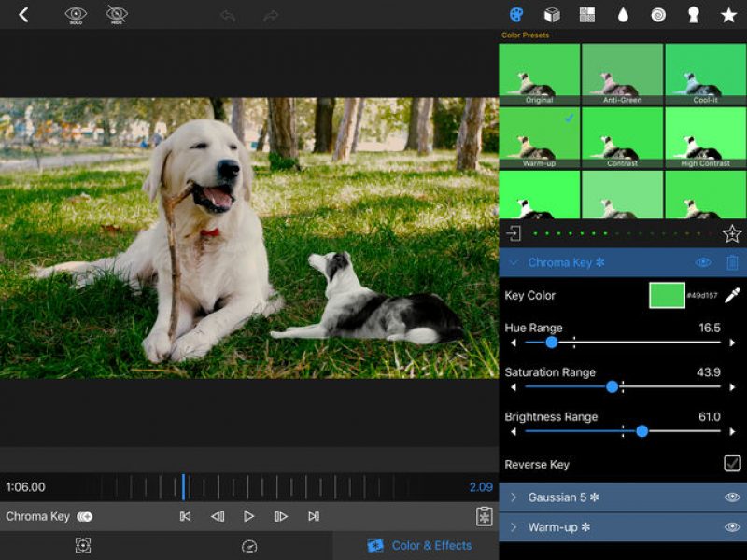The image size is (747, 560).
Task: Open the 3D cube effects panel
Action: pos(551,14)
